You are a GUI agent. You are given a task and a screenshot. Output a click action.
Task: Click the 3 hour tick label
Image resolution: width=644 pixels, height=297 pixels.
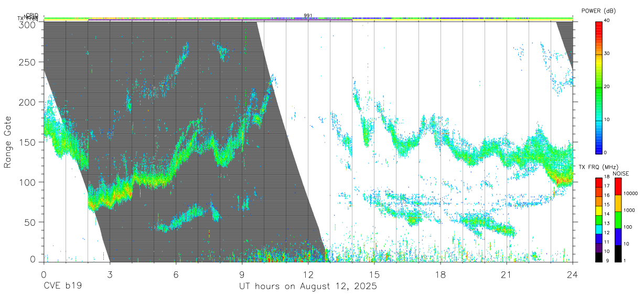coord(110,274)
